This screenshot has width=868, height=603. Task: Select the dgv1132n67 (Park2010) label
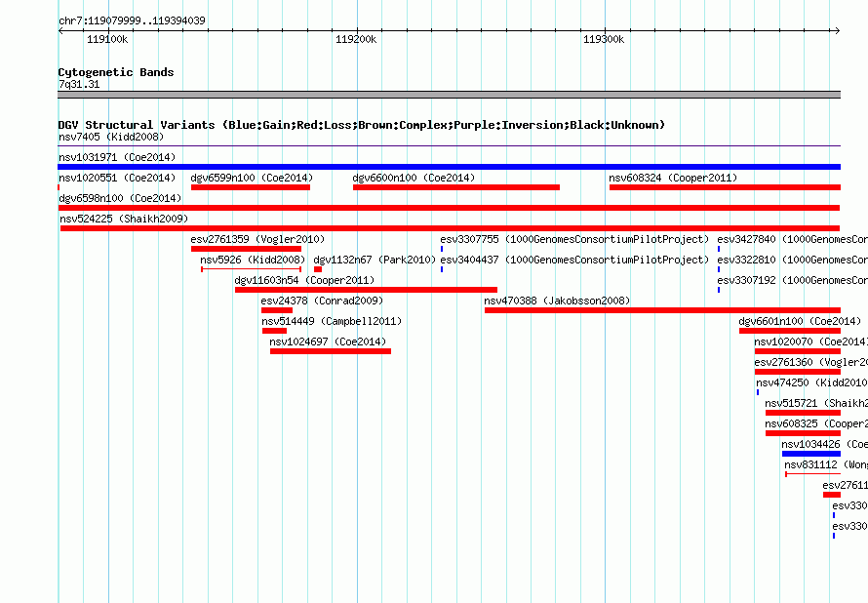click(x=375, y=260)
